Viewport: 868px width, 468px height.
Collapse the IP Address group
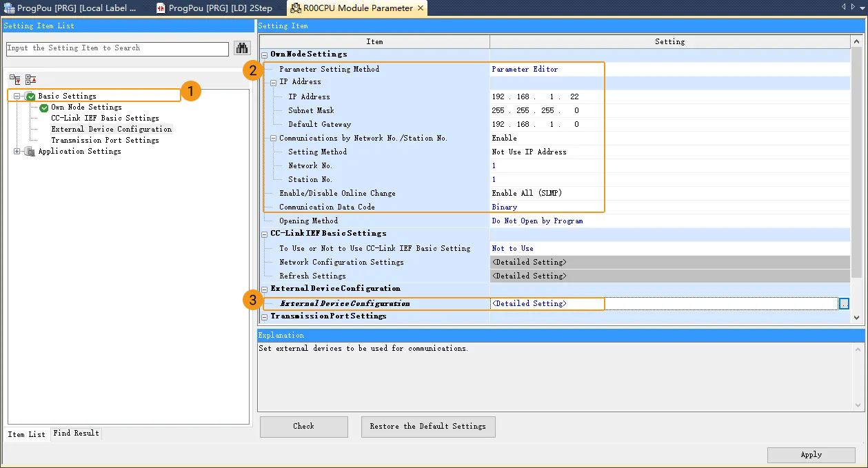pyautogui.click(x=274, y=82)
